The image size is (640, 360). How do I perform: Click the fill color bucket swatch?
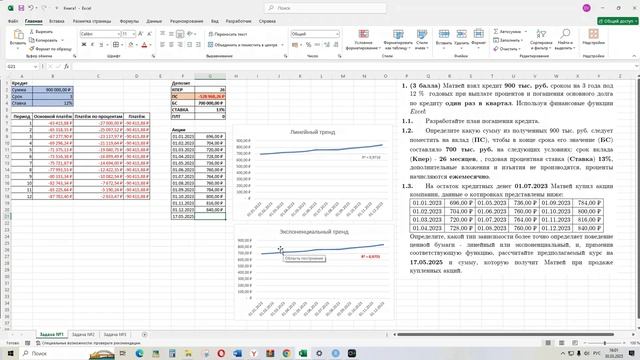131,44
